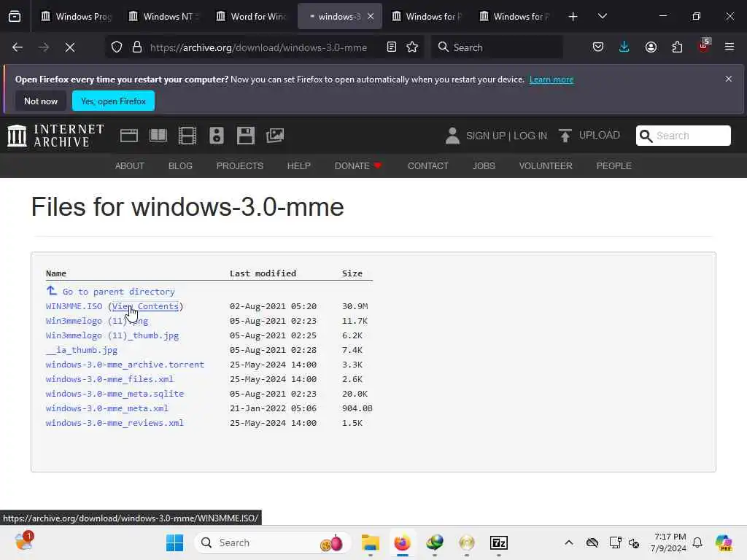This screenshot has height=560, width=747.
Task: Stop page loading with the X button
Action: [69, 47]
